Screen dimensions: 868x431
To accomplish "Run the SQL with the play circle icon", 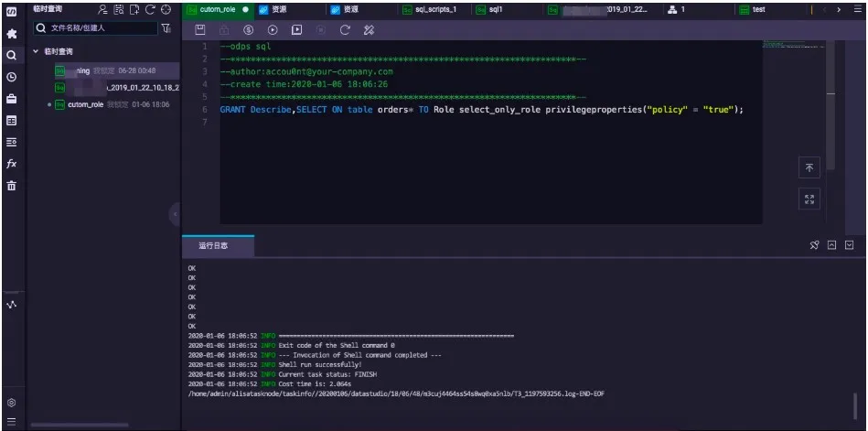I will [x=273, y=30].
